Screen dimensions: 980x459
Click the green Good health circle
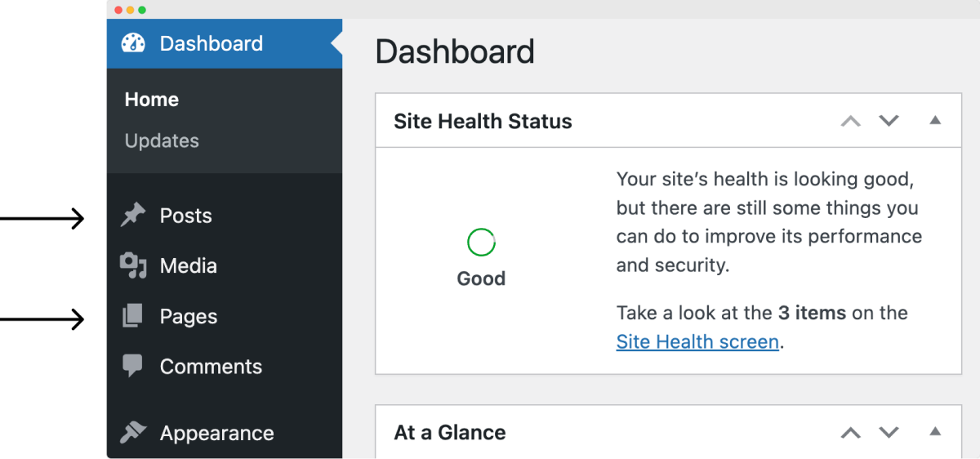(x=481, y=242)
